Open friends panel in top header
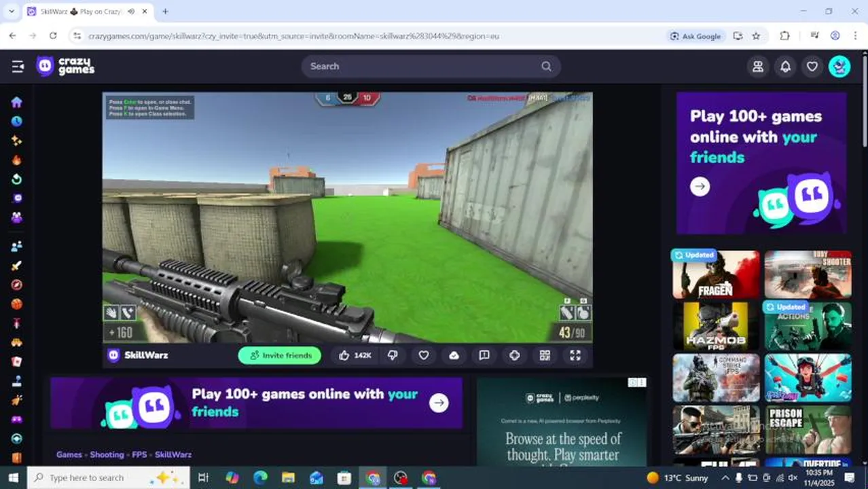The width and height of the screenshot is (868, 489). (758, 67)
